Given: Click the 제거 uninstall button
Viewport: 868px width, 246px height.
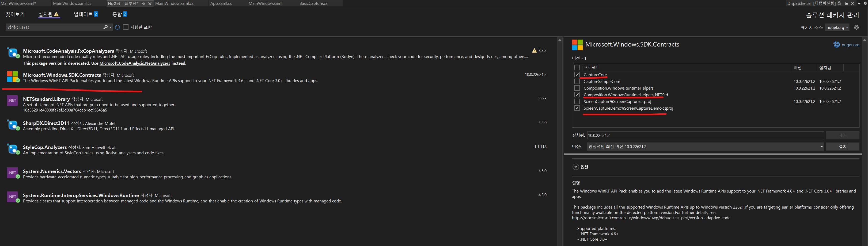Looking at the screenshot, I should click(x=842, y=135).
